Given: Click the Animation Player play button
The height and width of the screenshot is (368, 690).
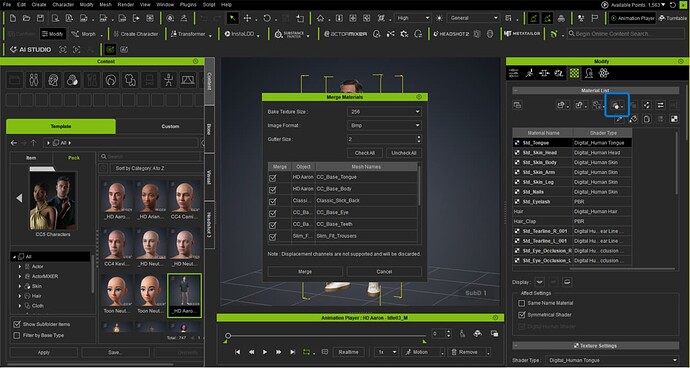Looking at the screenshot, I should click(x=264, y=352).
